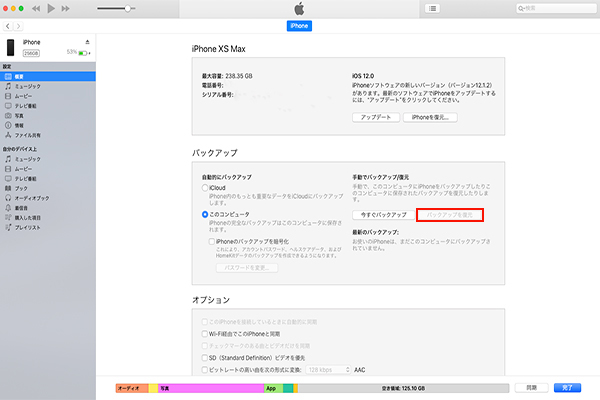Image resolution: width=600 pixels, height=400 pixels.
Task: Toggle sync only checked songs and videos
Action: pos(205,346)
